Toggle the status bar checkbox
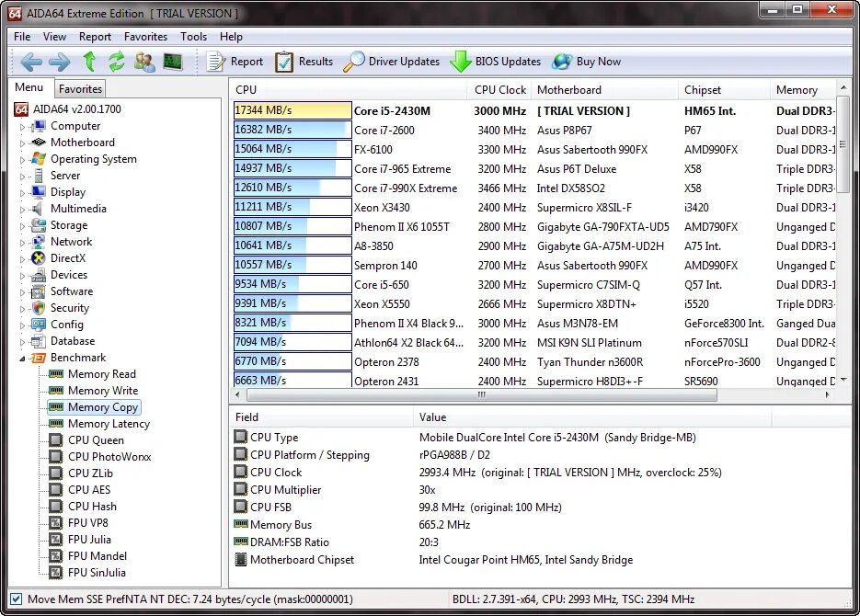This screenshot has height=616, width=860. pyautogui.click(x=17, y=599)
